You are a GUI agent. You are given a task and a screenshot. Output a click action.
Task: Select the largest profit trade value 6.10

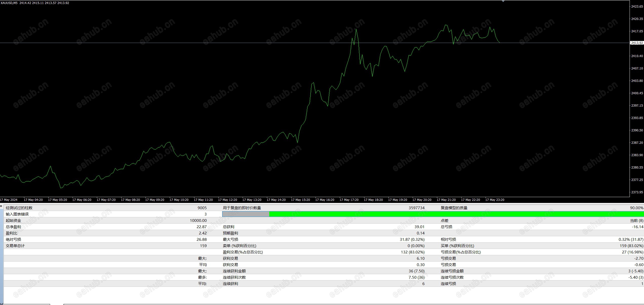click(421, 259)
